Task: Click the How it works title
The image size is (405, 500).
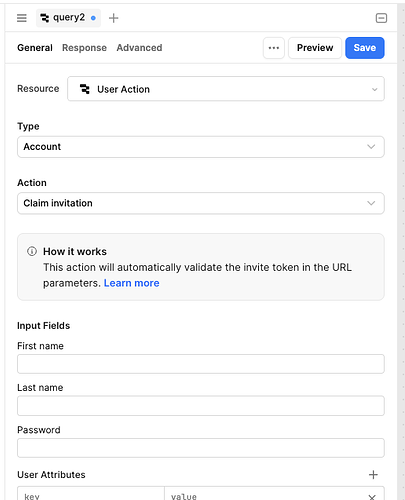Action: click(75, 251)
